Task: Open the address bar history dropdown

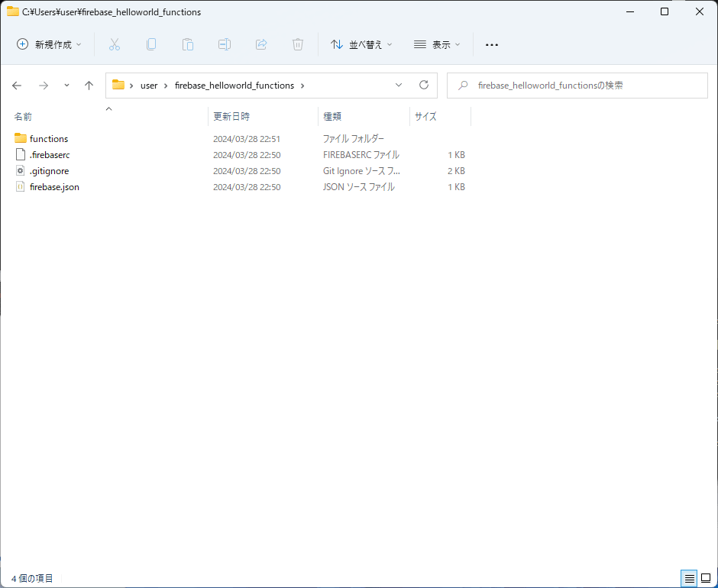Action: [x=399, y=86]
